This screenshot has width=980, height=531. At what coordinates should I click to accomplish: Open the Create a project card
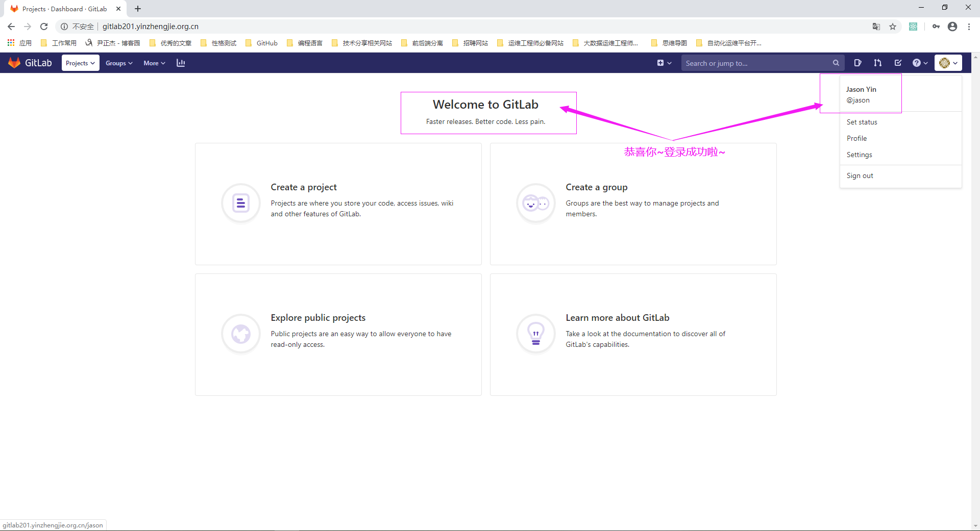(x=338, y=204)
